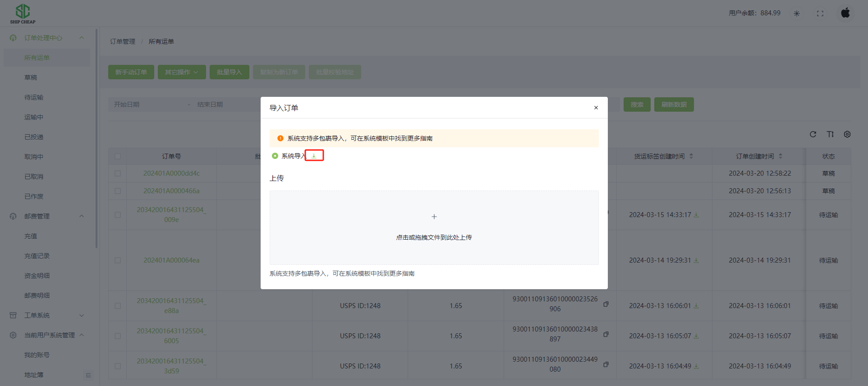Image resolution: width=868 pixels, height=386 pixels.
Task: Click the upload area to add file
Action: click(x=434, y=227)
